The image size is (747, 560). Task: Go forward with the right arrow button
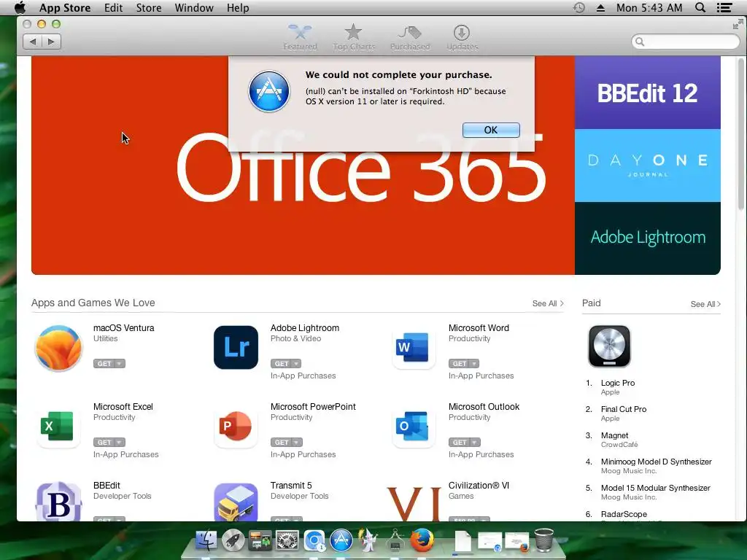pos(52,42)
